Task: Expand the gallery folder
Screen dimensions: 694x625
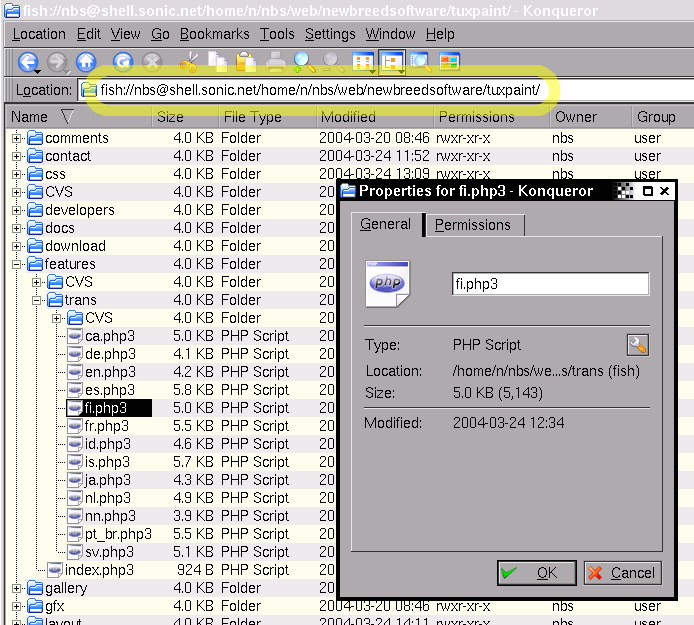Action: [x=16, y=588]
